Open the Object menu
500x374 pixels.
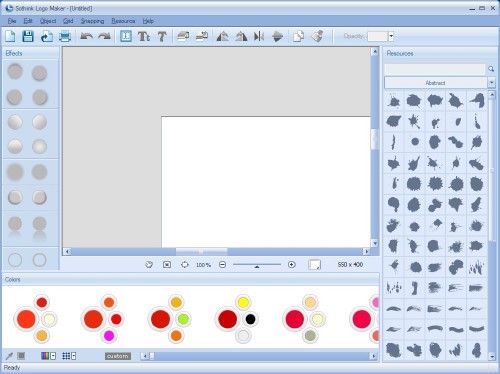coord(48,21)
